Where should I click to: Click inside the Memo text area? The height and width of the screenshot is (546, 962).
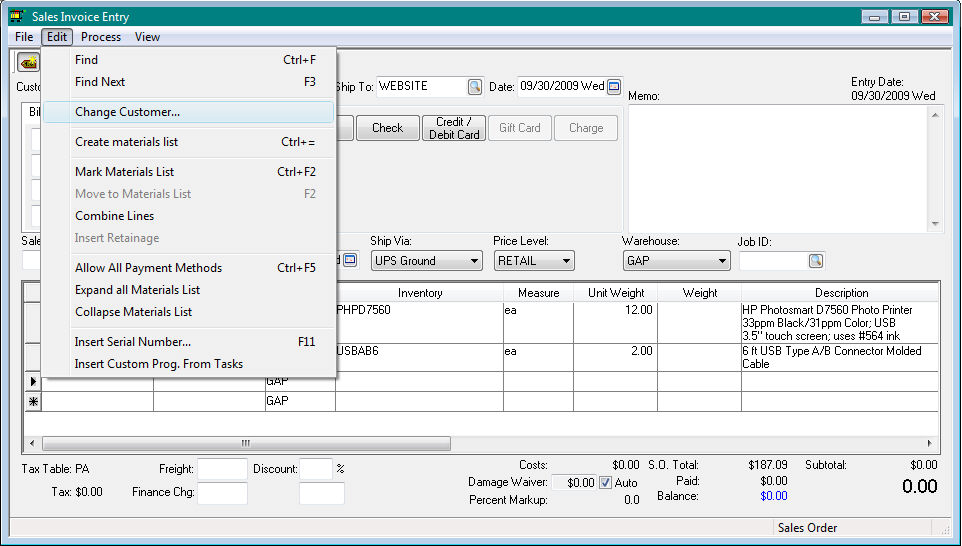pos(778,167)
